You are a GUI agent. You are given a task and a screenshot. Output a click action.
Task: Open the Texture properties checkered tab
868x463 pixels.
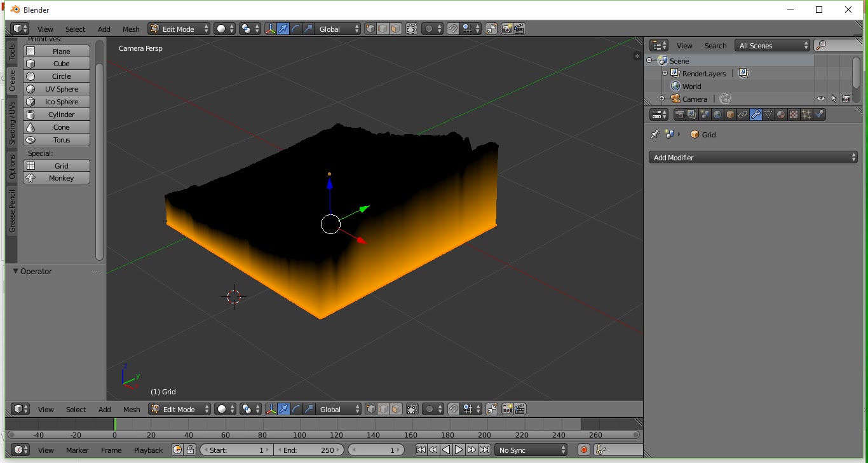click(x=793, y=114)
